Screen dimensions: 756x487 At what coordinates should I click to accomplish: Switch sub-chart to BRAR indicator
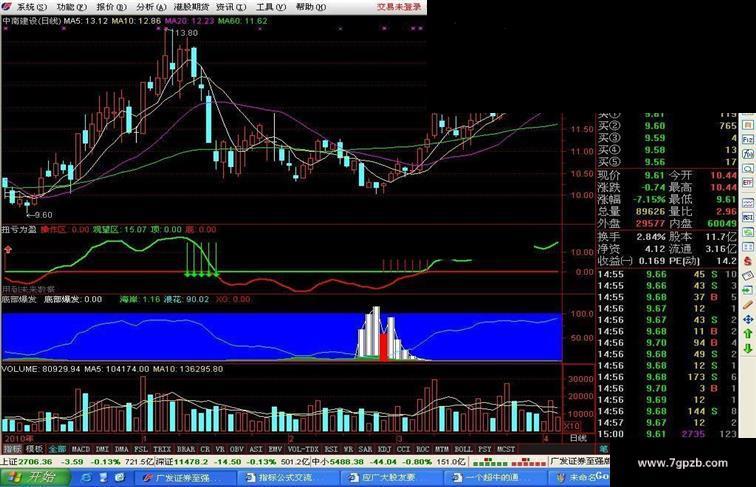[x=186, y=449]
